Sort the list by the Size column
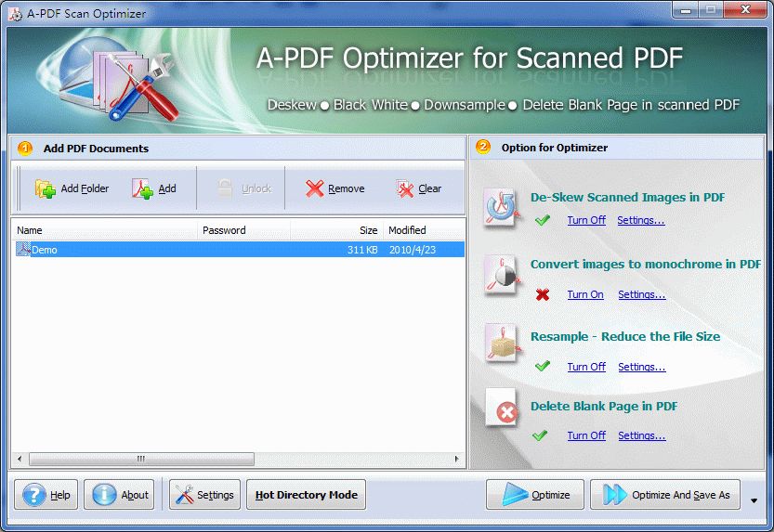This screenshot has height=532, width=774. click(x=336, y=230)
